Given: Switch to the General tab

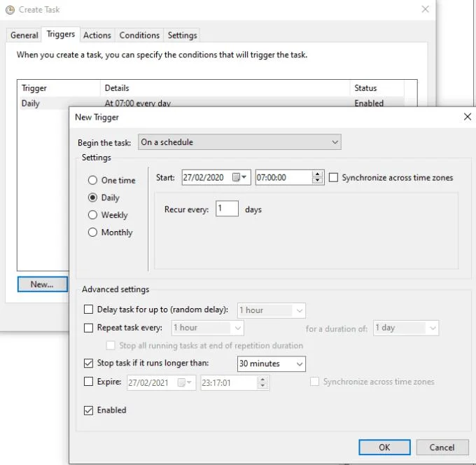Looking at the screenshot, I should click(x=24, y=35).
